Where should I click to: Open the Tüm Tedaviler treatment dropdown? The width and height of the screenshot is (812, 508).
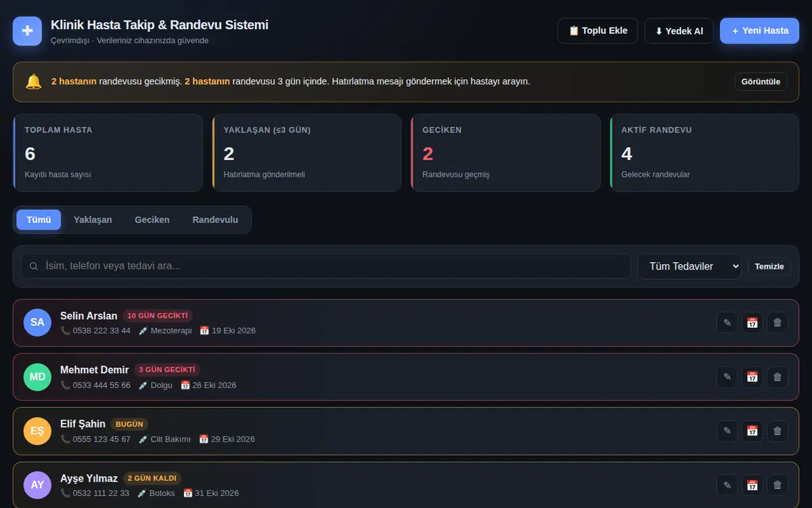[x=690, y=266]
